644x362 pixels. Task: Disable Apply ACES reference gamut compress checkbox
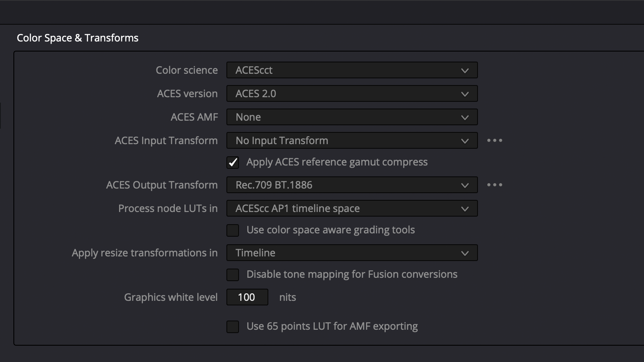point(233,163)
